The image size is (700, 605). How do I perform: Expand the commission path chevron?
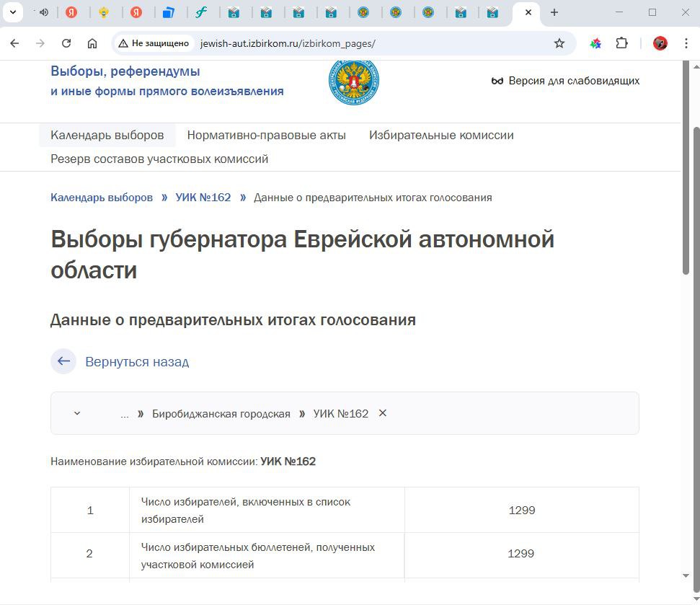tap(77, 413)
